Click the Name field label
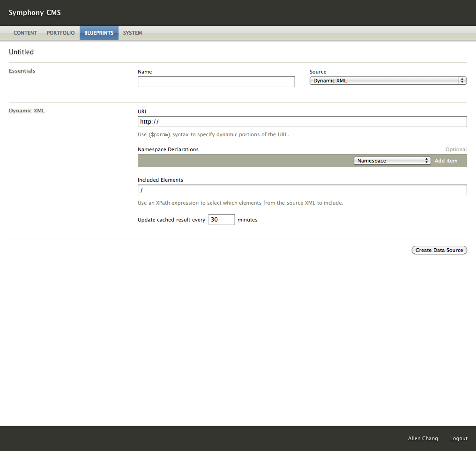 pyautogui.click(x=145, y=72)
